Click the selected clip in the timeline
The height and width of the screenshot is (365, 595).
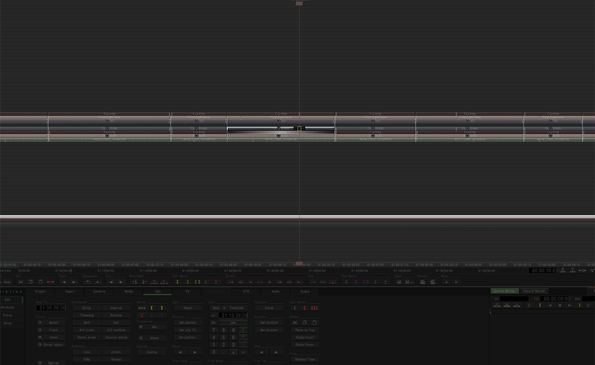tap(281, 129)
